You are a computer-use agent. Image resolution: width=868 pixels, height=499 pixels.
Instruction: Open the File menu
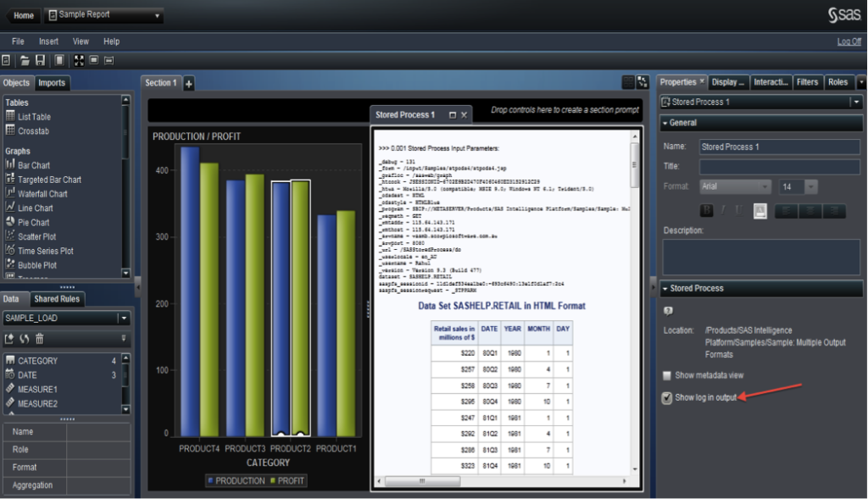coord(18,42)
